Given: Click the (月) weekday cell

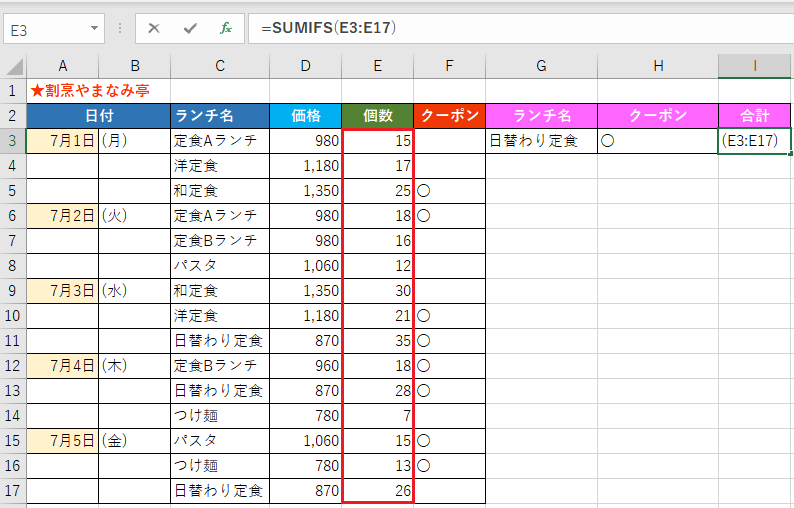Looking at the screenshot, I should tap(135, 141).
